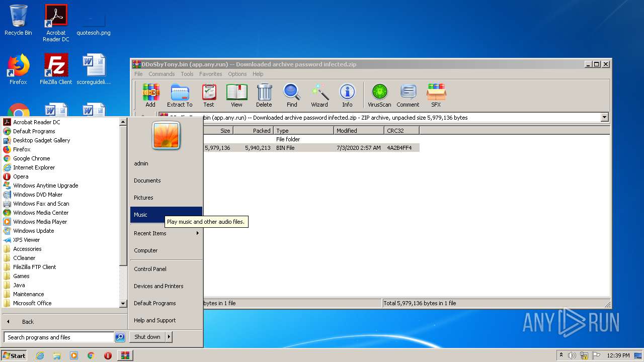This screenshot has width=644, height=362.
Task: Click the Start button
Action: (14, 355)
